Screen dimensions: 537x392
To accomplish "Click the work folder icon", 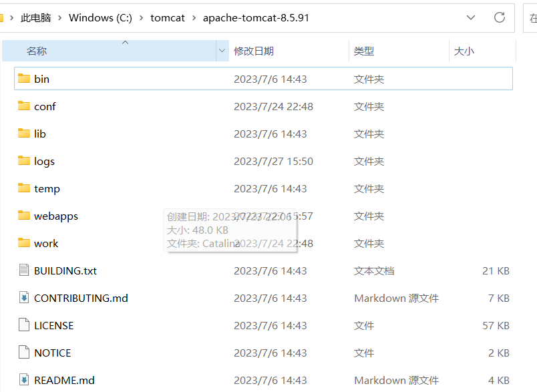I will pyautogui.click(x=24, y=242).
